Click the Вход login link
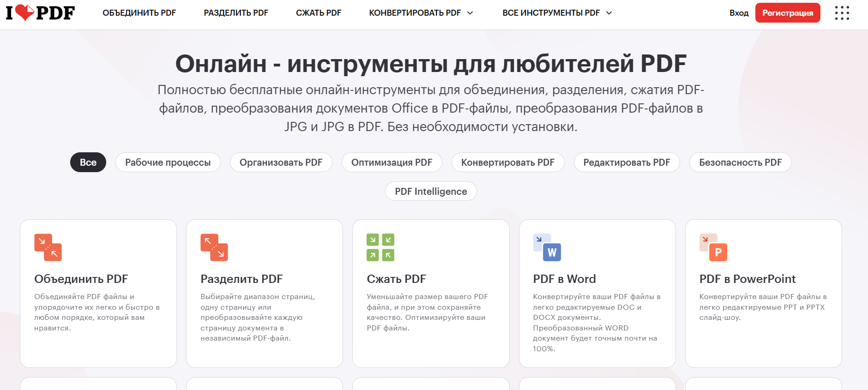 tap(739, 13)
